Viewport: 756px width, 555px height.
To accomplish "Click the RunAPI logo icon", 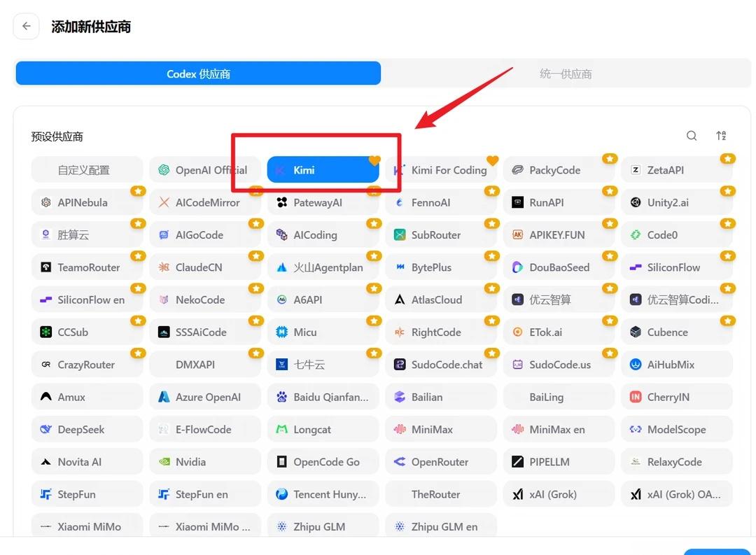I will point(517,202).
